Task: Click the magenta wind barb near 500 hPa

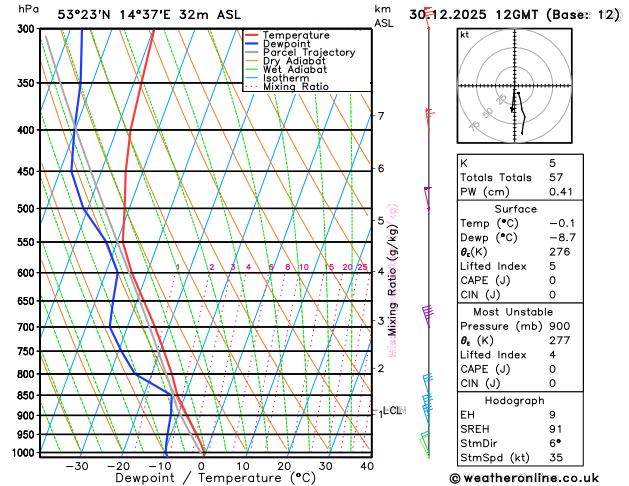Action: tap(428, 198)
